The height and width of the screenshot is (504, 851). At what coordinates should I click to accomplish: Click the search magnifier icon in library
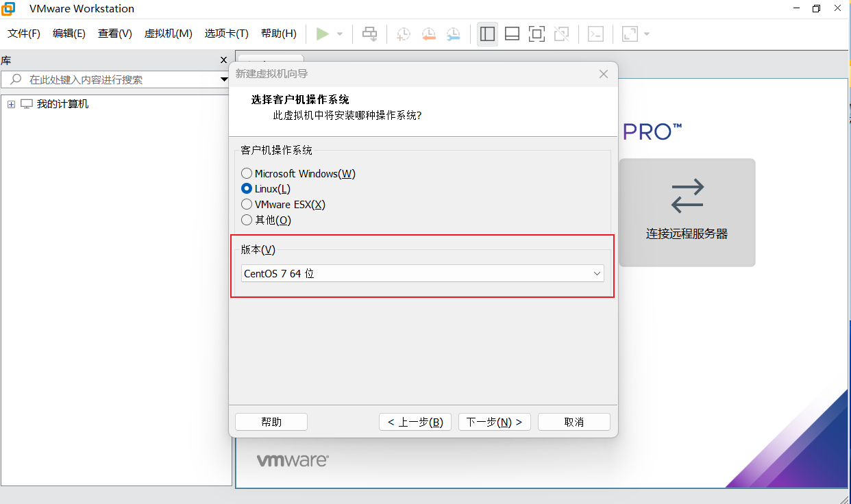point(16,79)
